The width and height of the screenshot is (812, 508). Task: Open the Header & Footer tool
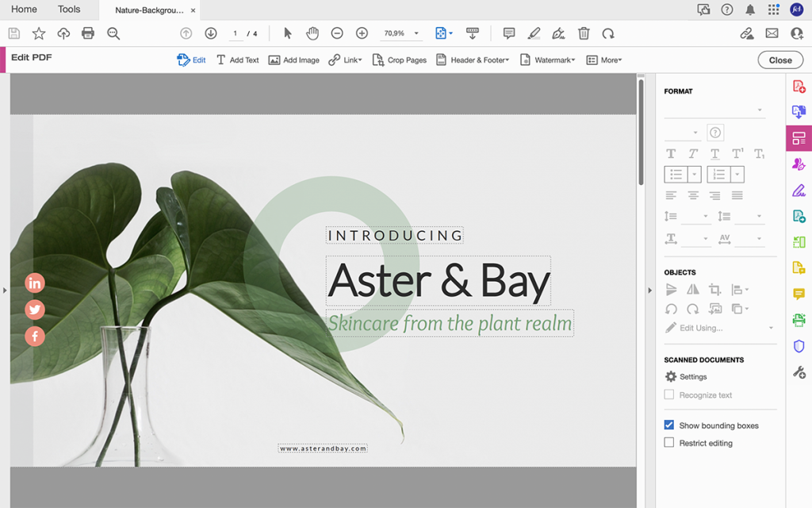click(472, 60)
